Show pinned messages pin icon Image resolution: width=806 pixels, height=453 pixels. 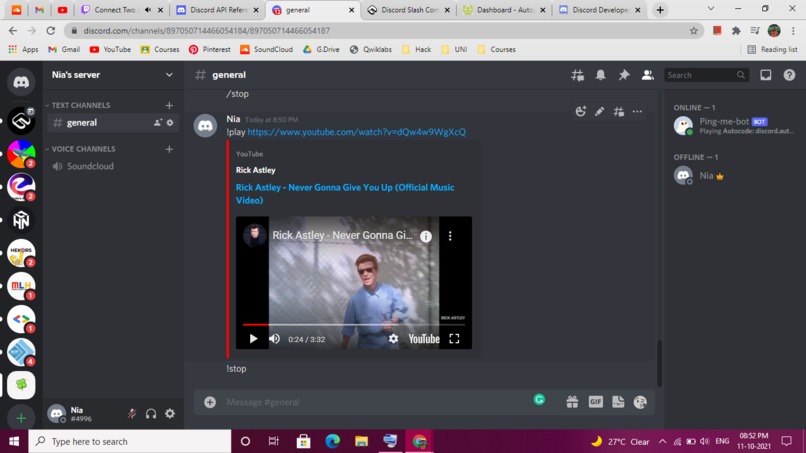click(x=624, y=75)
